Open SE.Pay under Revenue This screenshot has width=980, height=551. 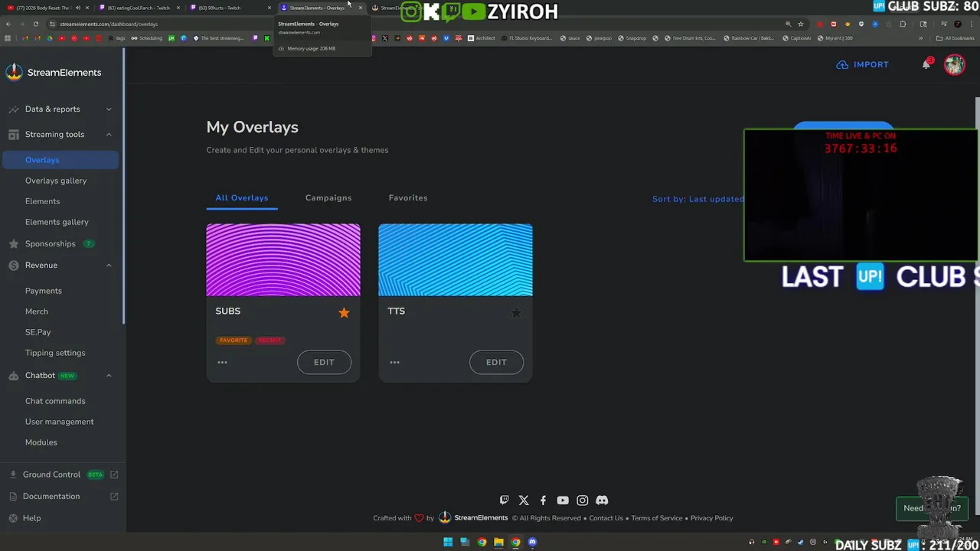point(38,332)
